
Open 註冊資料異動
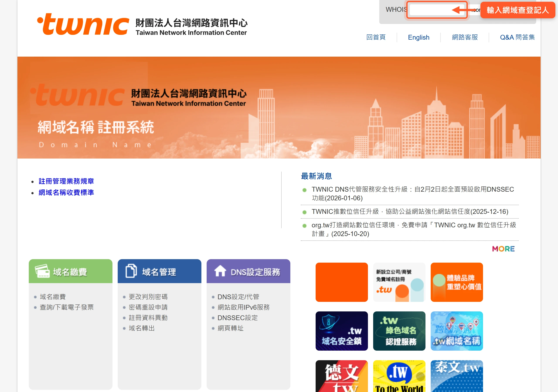coord(148,318)
